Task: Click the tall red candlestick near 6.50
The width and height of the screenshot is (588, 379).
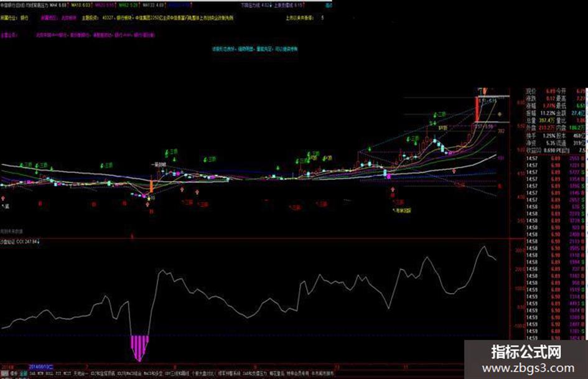Action: click(x=477, y=109)
